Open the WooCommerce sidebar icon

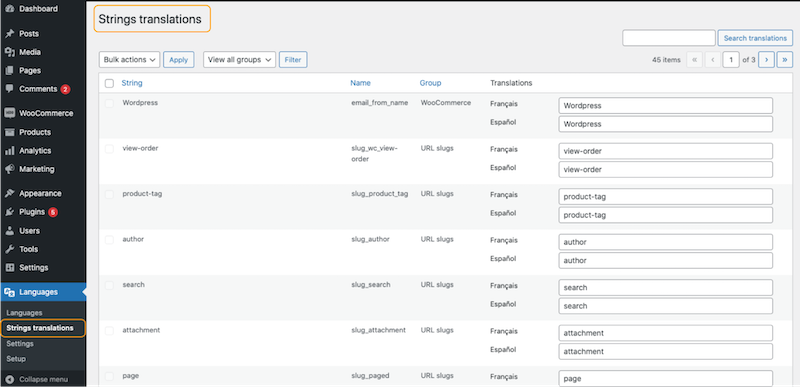click(x=9, y=113)
